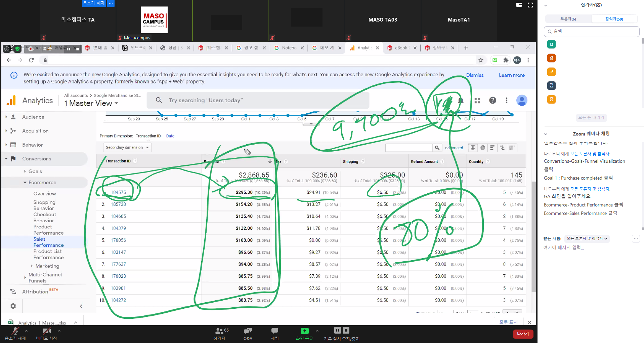Bookmark page with the star icon
This screenshot has width=644, height=343.
(x=481, y=60)
